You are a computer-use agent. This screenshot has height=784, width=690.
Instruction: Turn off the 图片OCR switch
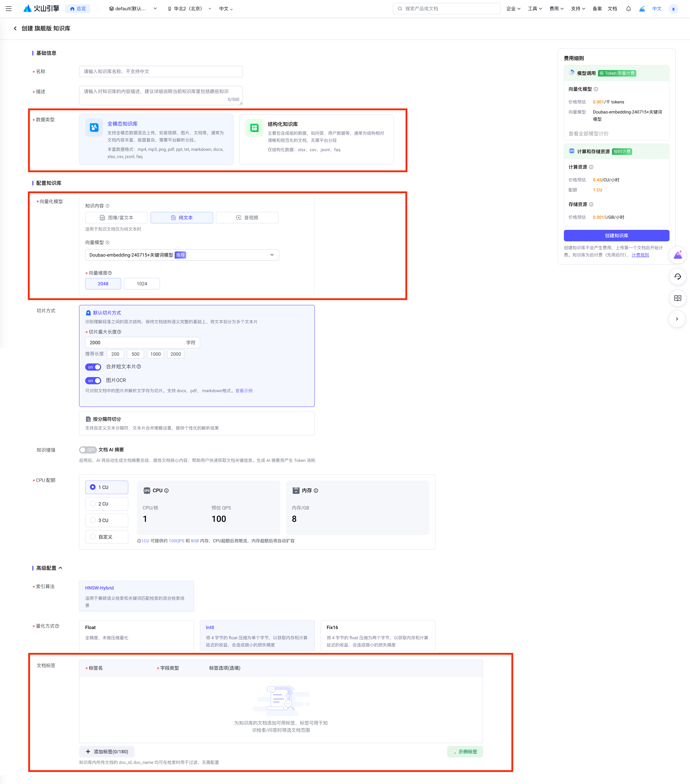[x=93, y=381]
